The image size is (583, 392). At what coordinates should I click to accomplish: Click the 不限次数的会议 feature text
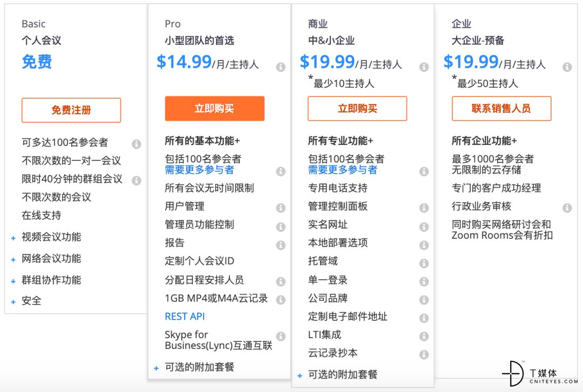tap(57, 197)
